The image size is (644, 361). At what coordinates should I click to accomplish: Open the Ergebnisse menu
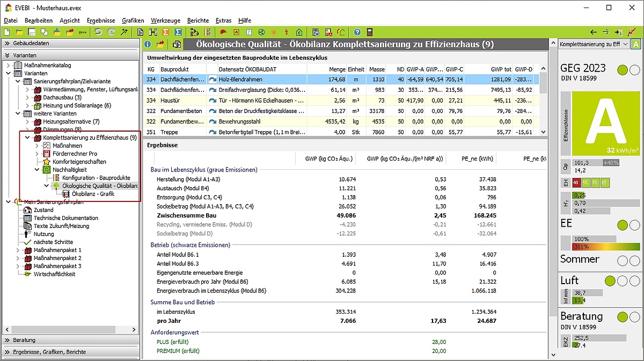tap(100, 20)
